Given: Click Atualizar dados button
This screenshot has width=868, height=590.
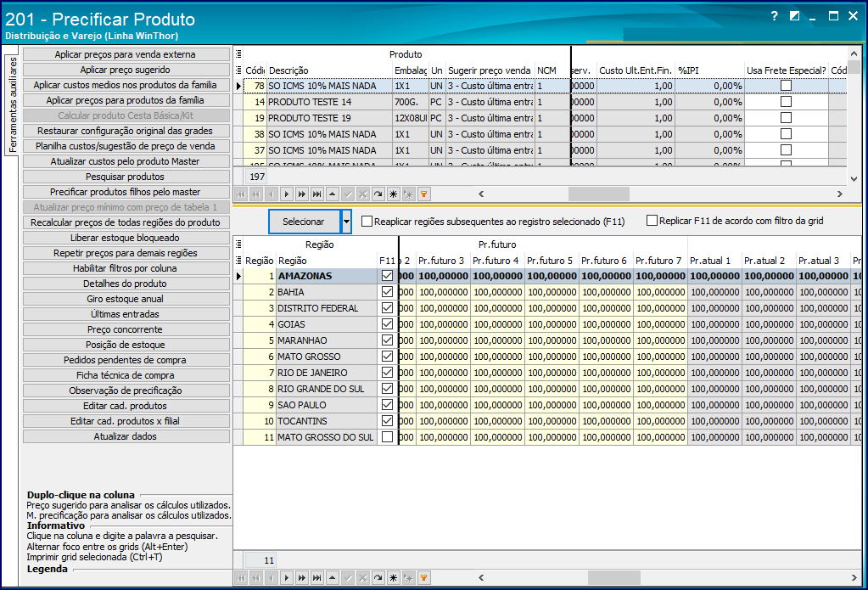Looking at the screenshot, I should [x=126, y=436].
